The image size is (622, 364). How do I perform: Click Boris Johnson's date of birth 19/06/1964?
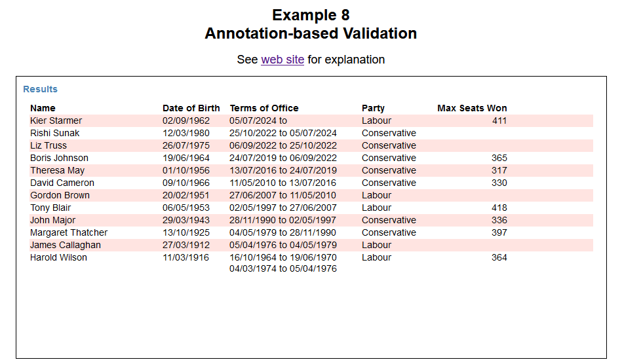tap(186, 158)
